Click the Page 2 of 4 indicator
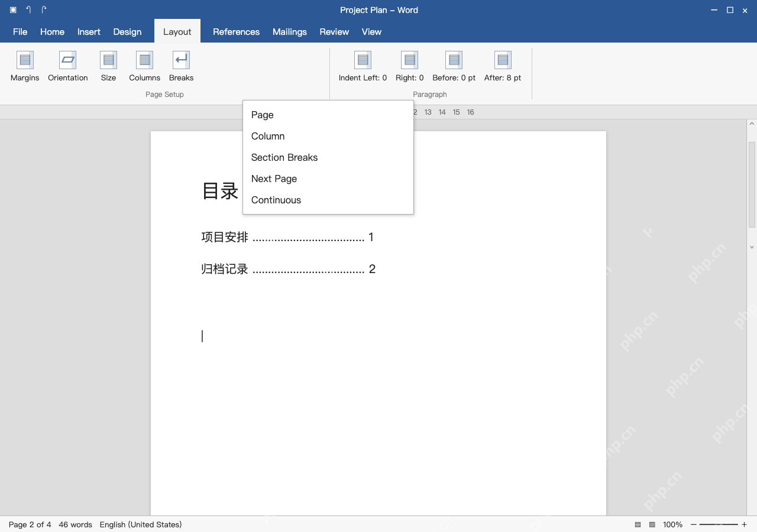This screenshot has width=757, height=532. point(30,524)
